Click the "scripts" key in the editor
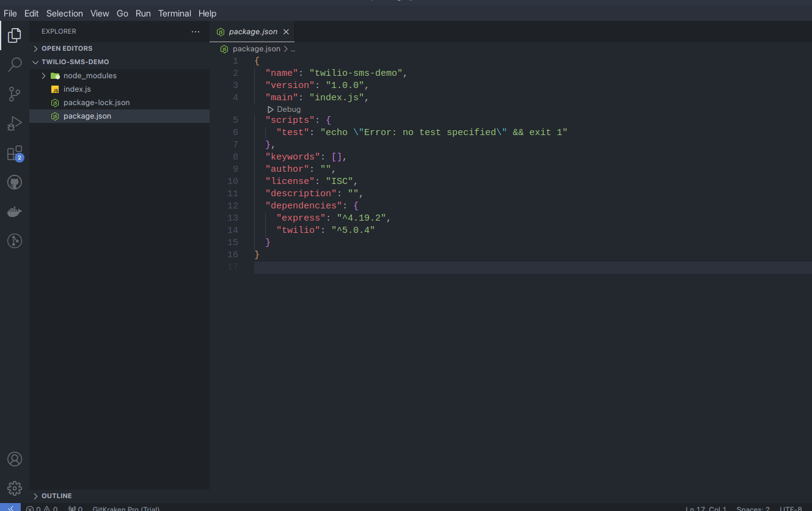Image resolution: width=812 pixels, height=511 pixels. coord(290,120)
